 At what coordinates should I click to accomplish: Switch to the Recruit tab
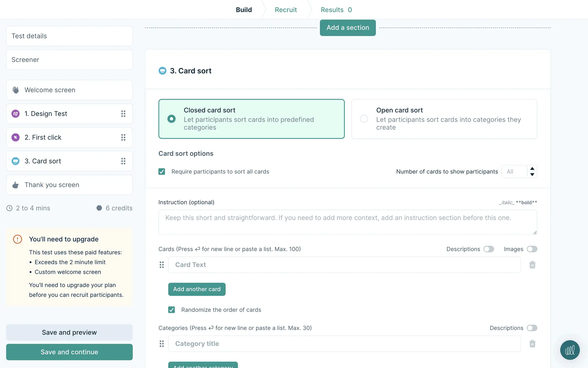tap(286, 10)
